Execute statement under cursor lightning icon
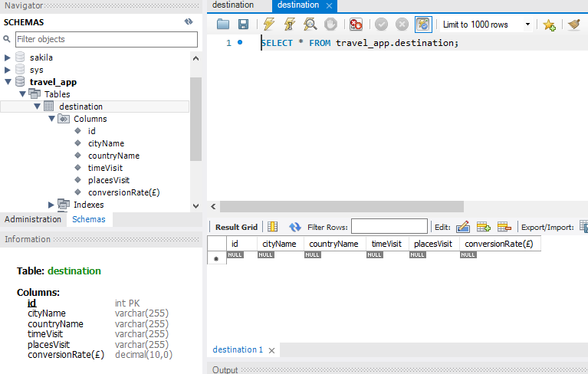This screenshot has width=588, height=374. 290,25
